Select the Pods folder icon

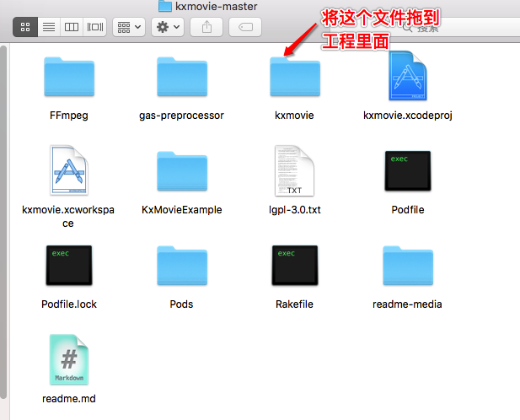pyautogui.click(x=182, y=266)
